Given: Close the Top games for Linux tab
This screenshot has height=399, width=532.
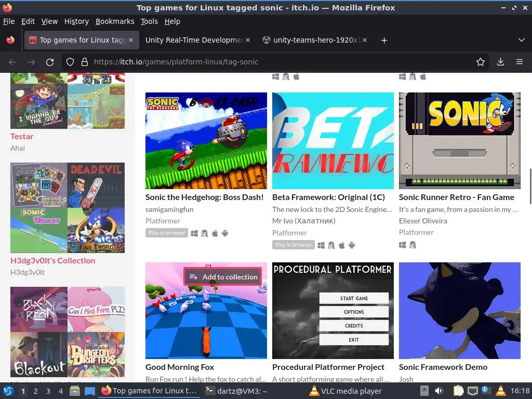Looking at the screenshot, I should pyautogui.click(x=131, y=40).
